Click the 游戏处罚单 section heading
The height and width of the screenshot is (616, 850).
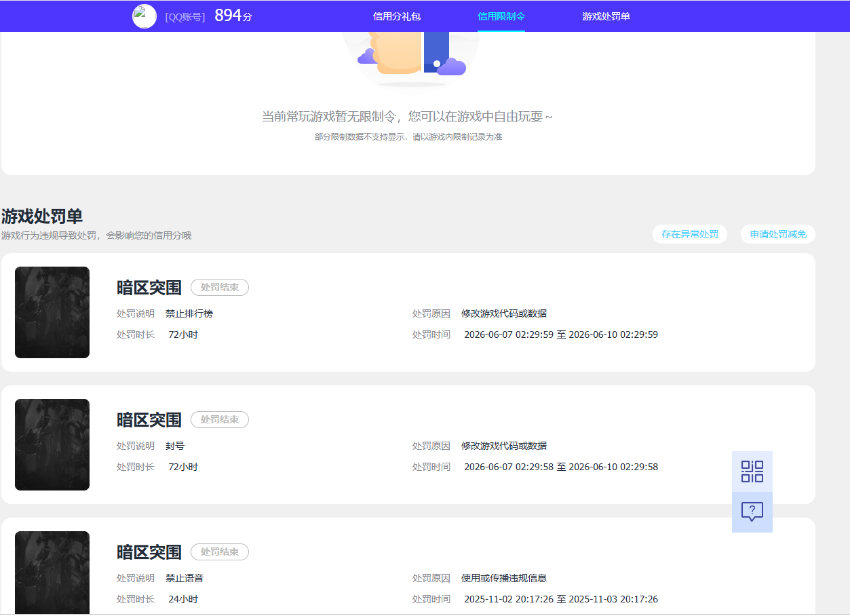42,216
